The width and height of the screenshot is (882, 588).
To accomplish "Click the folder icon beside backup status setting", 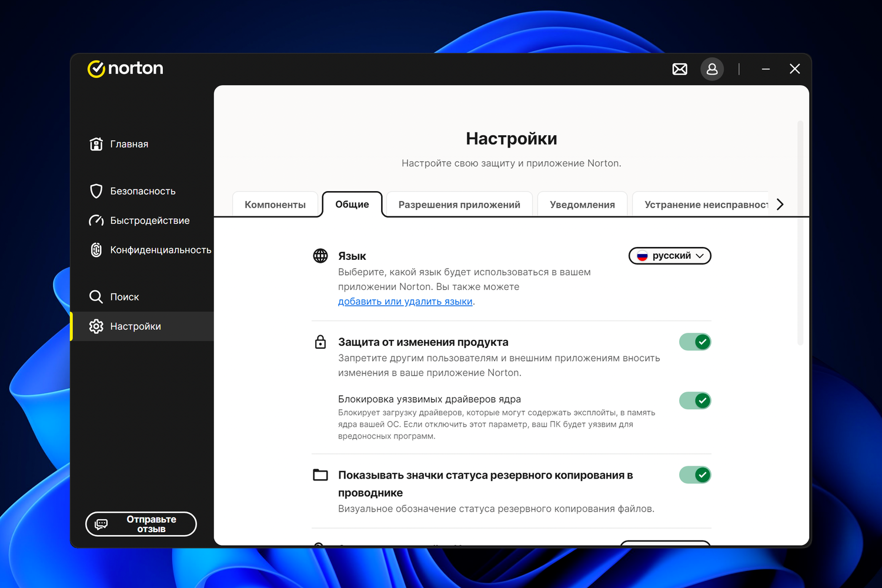I will [320, 475].
